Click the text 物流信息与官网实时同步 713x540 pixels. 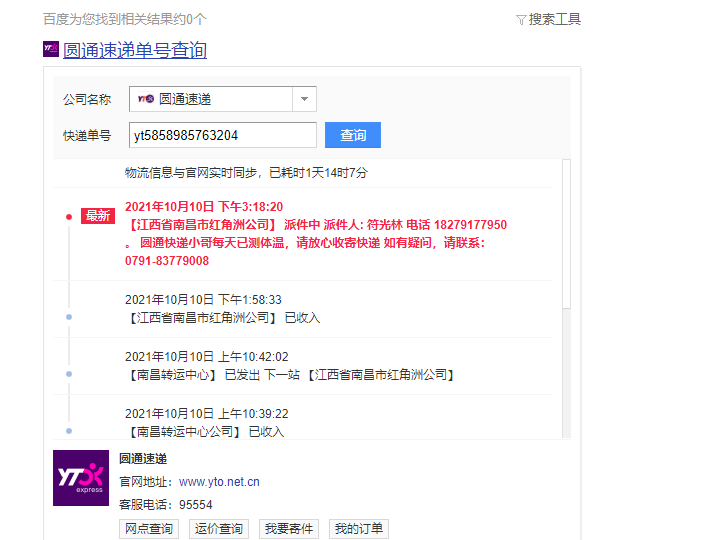(191, 173)
